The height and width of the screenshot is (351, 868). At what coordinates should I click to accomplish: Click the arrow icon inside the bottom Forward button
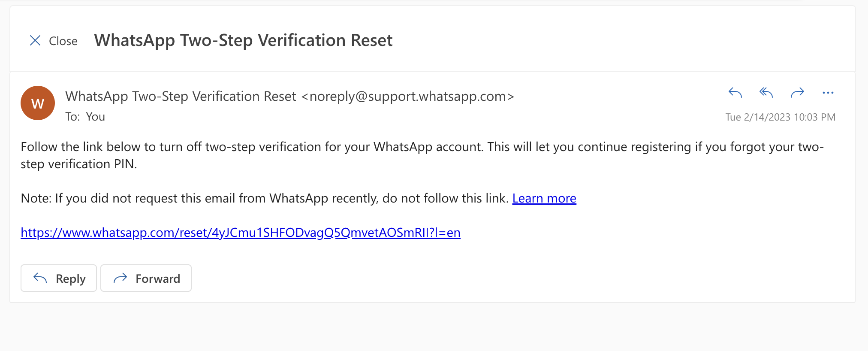pyautogui.click(x=121, y=278)
